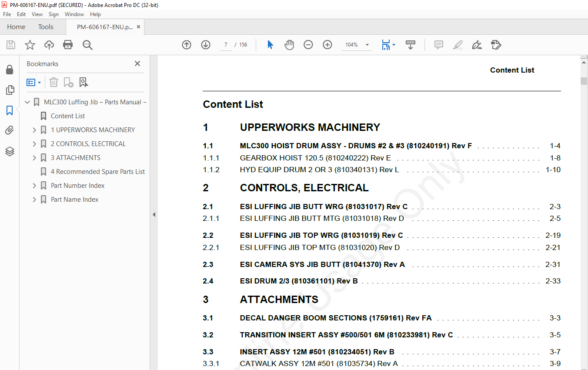Add the document to starred bookmarks

point(30,45)
